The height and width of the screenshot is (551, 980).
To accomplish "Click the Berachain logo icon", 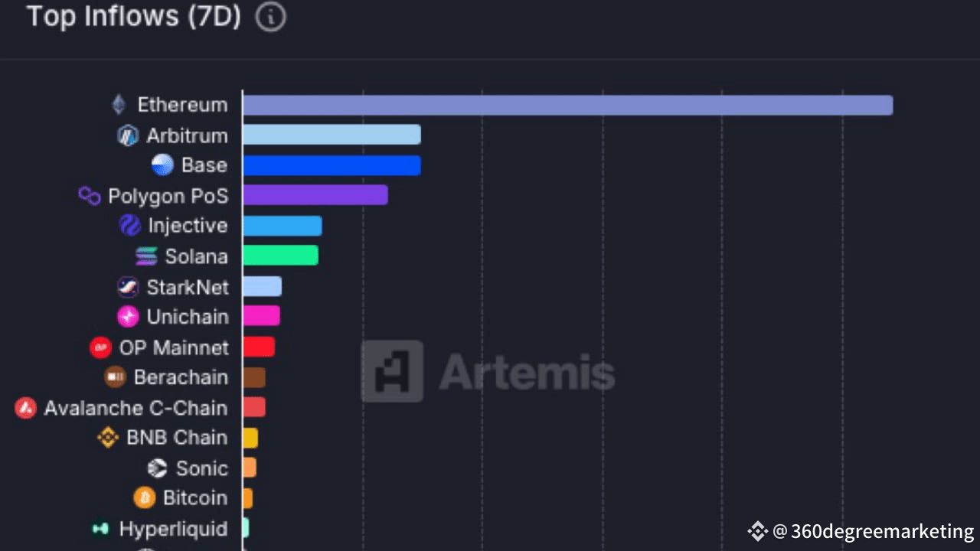I will (x=115, y=377).
